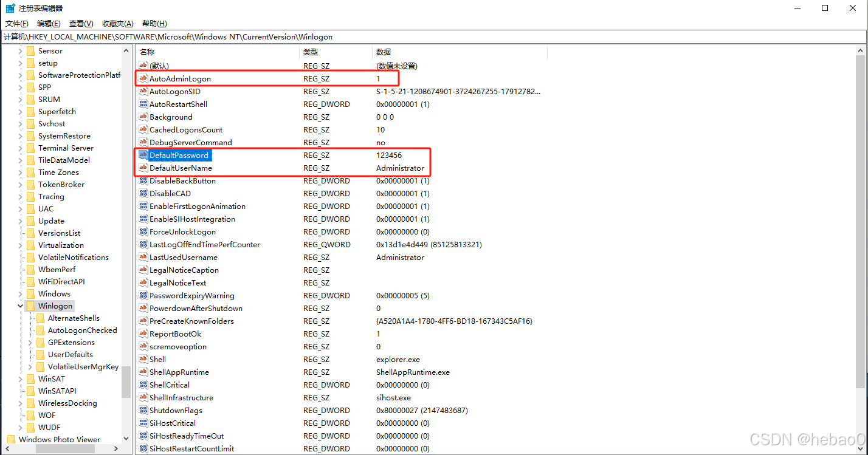Image resolution: width=868 pixels, height=455 pixels.
Task: Click the values list vertical scrollbar thumb
Action: (860, 221)
